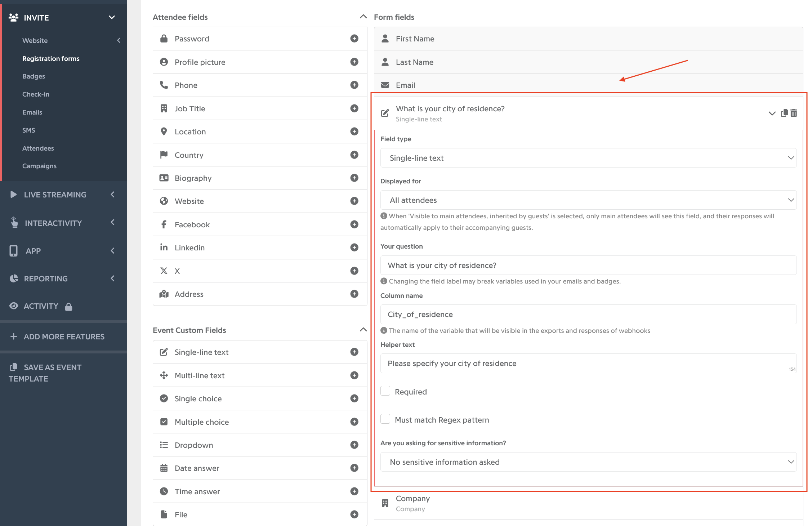Open the sensitive information dropdown

(588, 462)
